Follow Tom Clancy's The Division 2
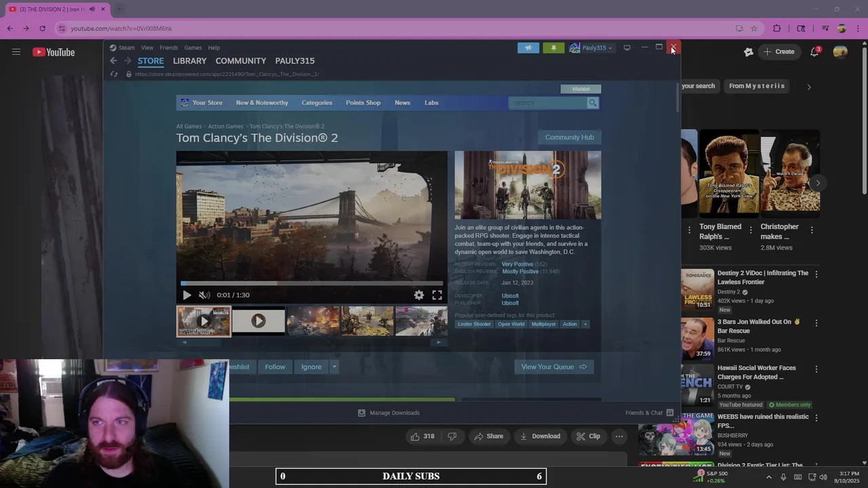 point(275,367)
